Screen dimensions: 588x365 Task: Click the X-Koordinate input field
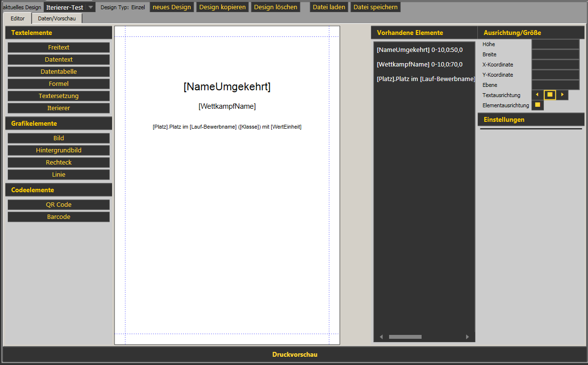pyautogui.click(x=555, y=65)
